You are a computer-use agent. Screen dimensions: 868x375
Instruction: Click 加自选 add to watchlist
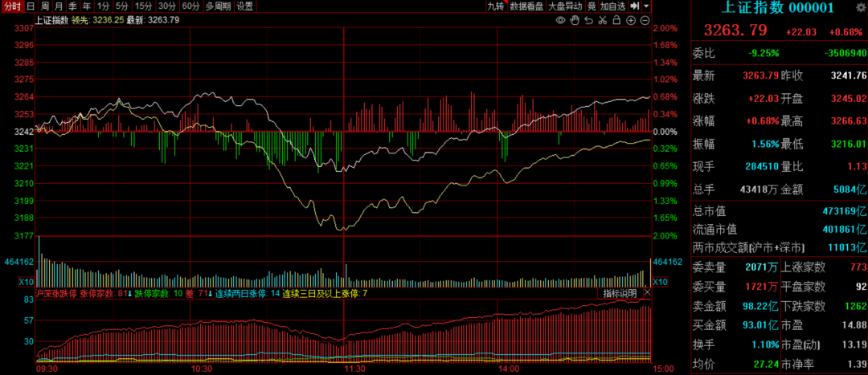tap(613, 6)
